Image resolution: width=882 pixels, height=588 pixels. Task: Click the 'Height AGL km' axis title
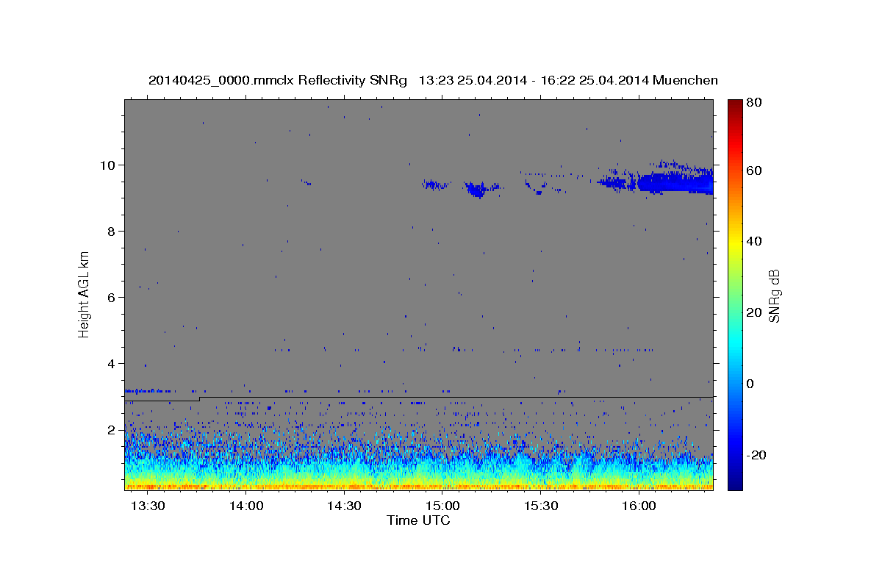(84, 294)
